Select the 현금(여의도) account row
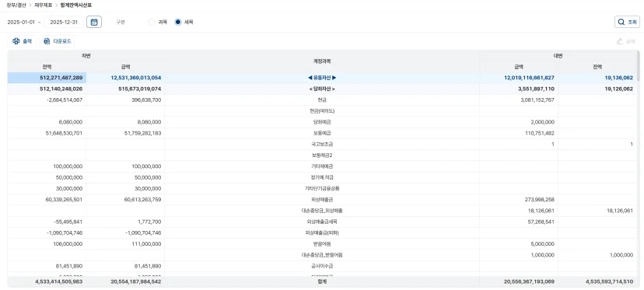This screenshot has height=290, width=644. pyautogui.click(x=322, y=111)
